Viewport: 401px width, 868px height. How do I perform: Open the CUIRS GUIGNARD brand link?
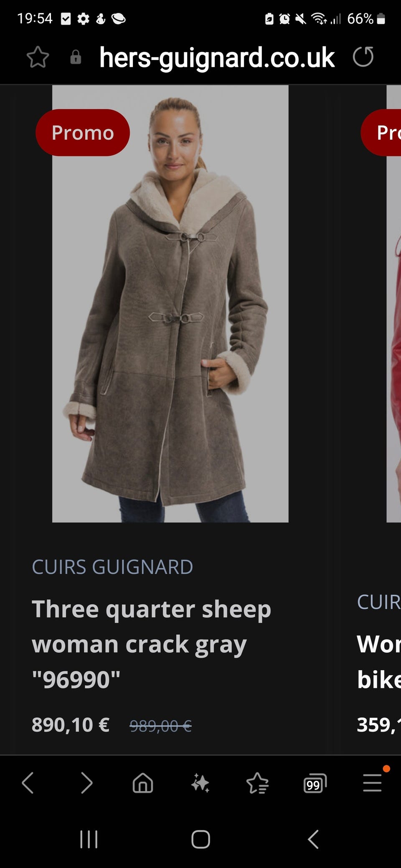[x=112, y=567]
